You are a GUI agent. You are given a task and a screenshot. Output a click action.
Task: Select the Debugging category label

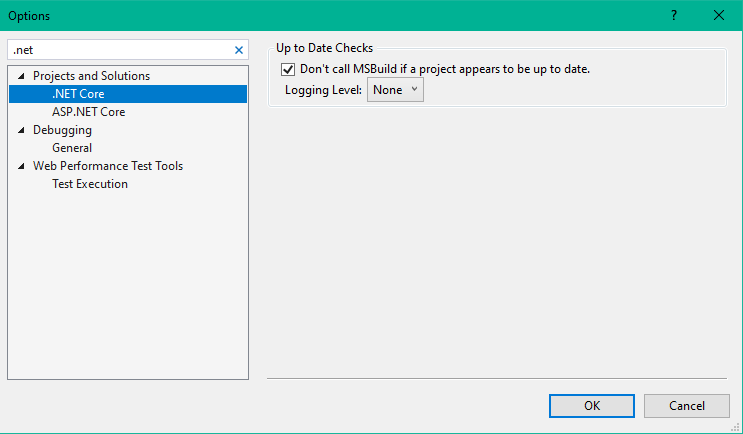(62, 130)
